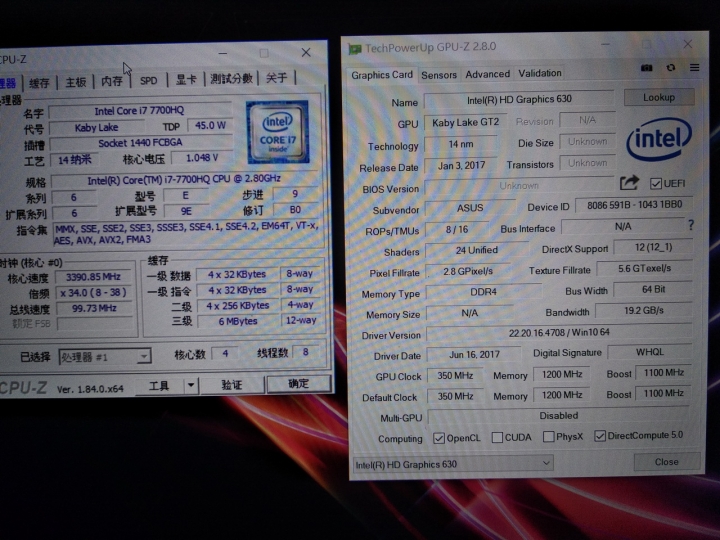The image size is (720, 540).
Task: Click the GPU-Z Close button
Action: (667, 461)
